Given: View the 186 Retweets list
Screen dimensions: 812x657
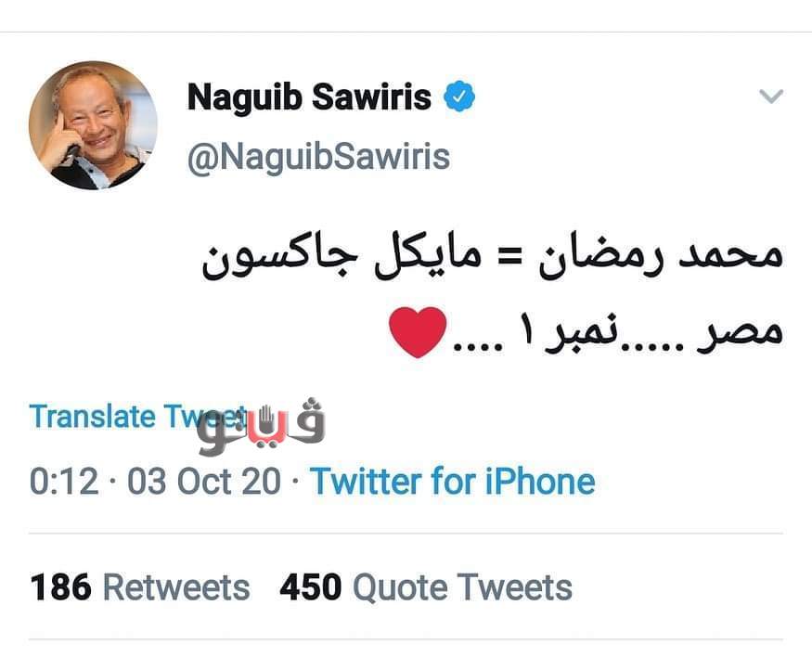Looking at the screenshot, I should coord(140,587).
